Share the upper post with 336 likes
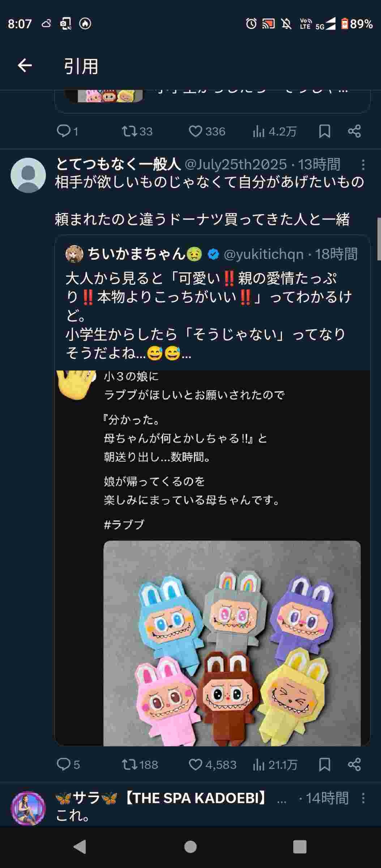Viewport: 381px width, 868px height. [x=354, y=131]
